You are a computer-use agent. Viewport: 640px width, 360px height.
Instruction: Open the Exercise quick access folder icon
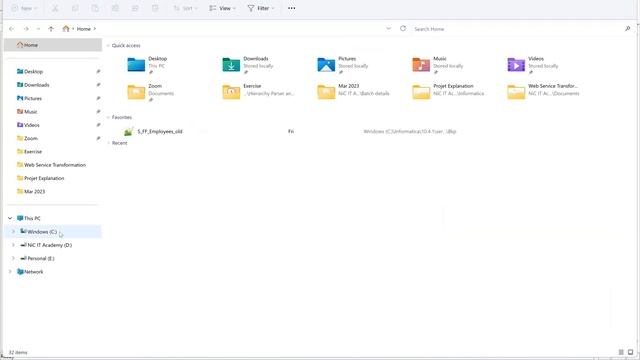click(x=231, y=92)
